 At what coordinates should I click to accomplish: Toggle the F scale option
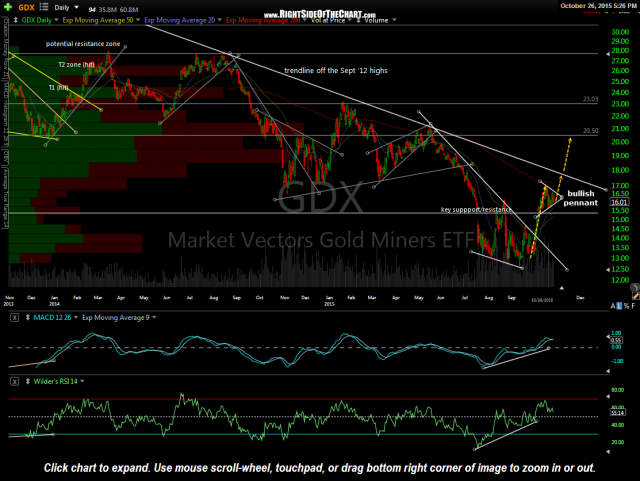click(x=633, y=306)
